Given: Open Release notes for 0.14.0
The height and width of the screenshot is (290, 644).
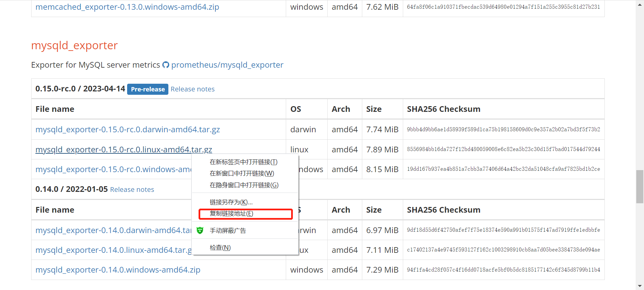Looking at the screenshot, I should click(132, 190).
